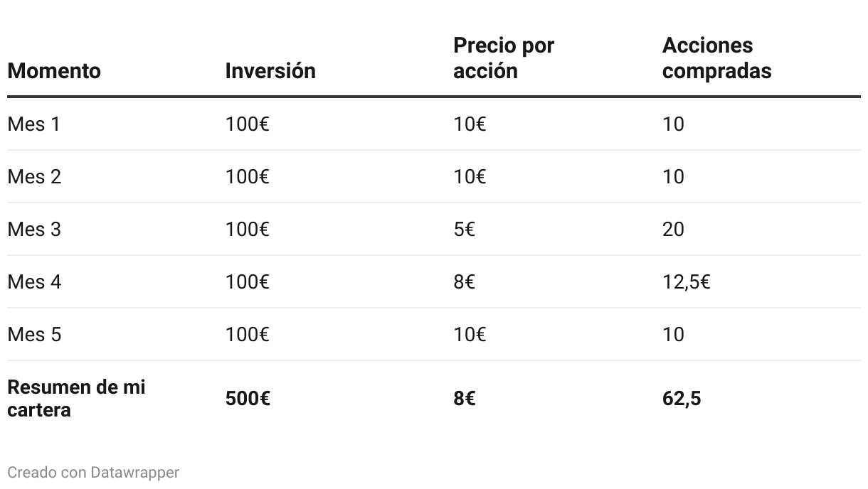
Task: Click the bold 8€ average price cell
Action: coord(465,399)
